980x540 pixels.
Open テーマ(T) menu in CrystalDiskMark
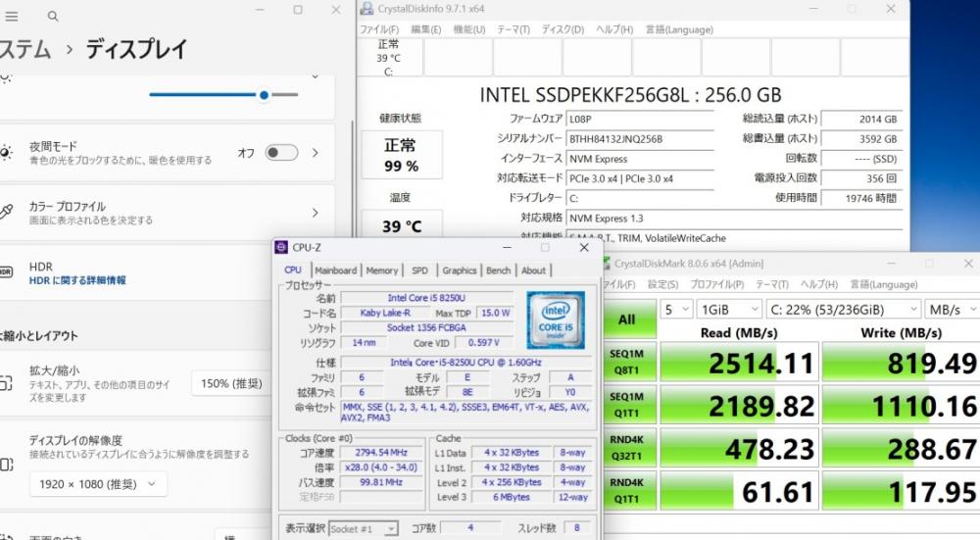tap(772, 284)
